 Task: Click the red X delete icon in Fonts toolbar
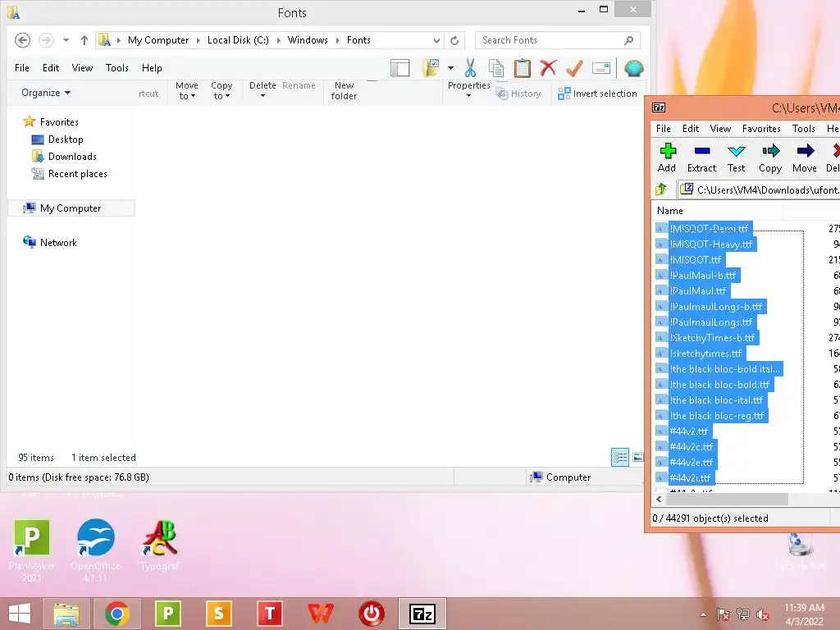548,68
